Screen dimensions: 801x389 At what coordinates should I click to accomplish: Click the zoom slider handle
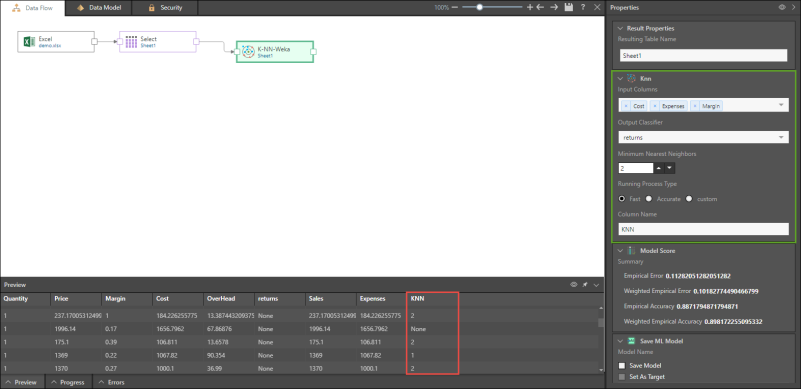pyautogui.click(x=480, y=8)
